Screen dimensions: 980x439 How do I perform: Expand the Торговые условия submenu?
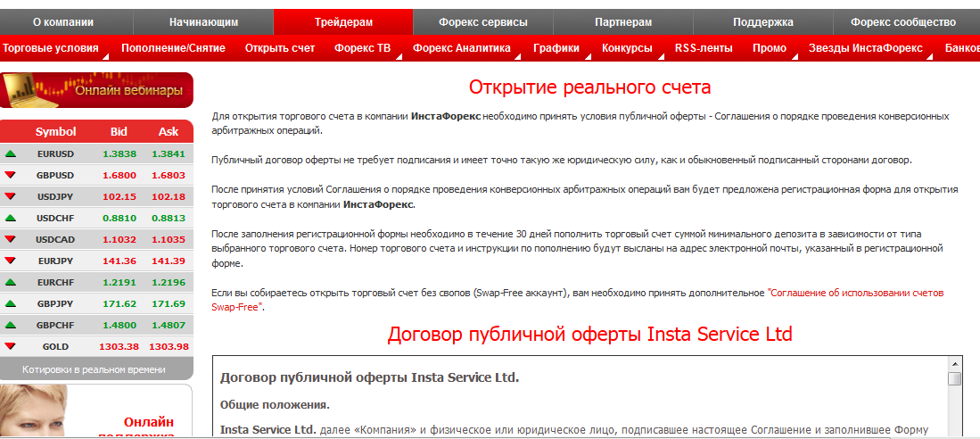pyautogui.click(x=51, y=48)
